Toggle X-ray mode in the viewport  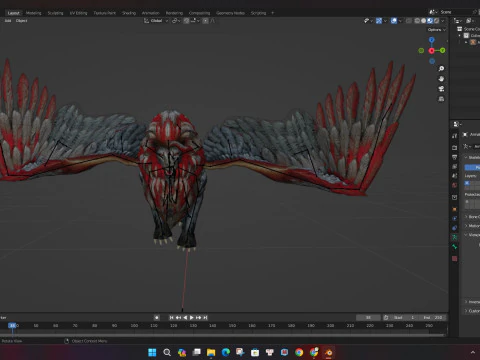(409, 21)
